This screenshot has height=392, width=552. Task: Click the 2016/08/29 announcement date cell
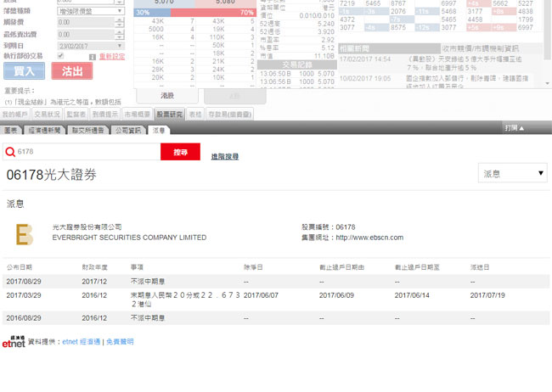24,317
